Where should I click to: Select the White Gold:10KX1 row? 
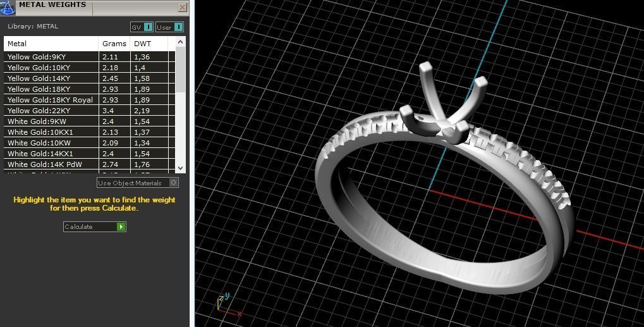[90, 132]
